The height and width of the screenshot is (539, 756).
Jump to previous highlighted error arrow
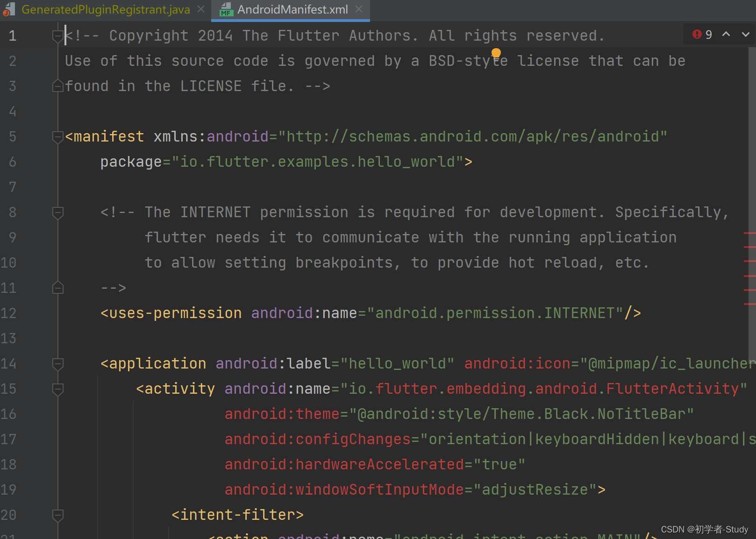pyautogui.click(x=726, y=34)
